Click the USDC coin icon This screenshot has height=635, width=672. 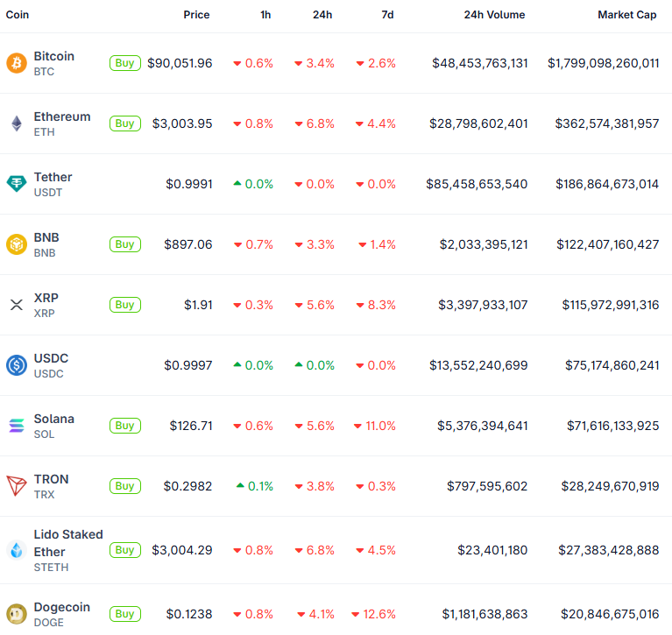click(17, 365)
